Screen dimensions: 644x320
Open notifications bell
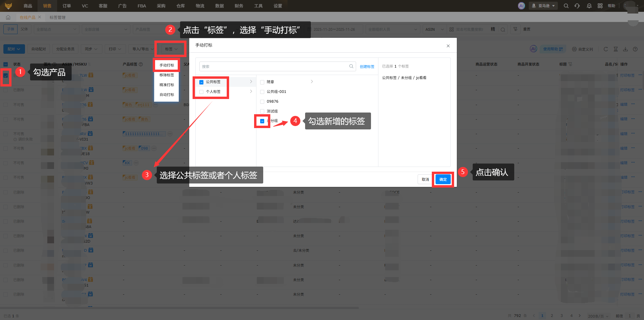tap(589, 6)
